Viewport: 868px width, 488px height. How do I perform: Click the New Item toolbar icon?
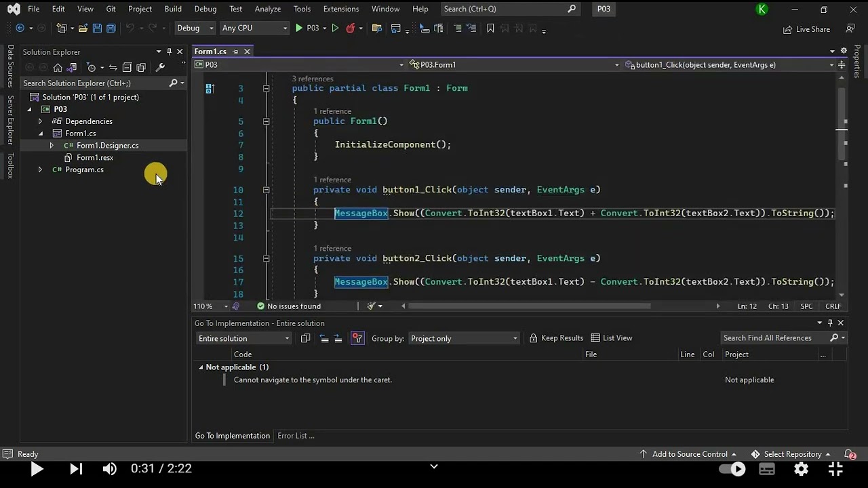62,28
